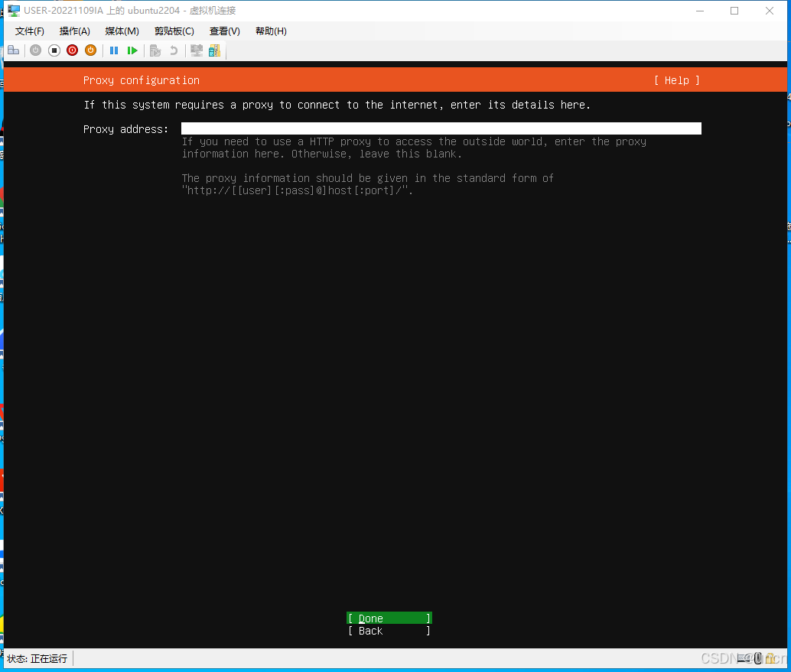Create a checkpoint of the VM
This screenshot has width=791, height=672.
click(x=155, y=50)
